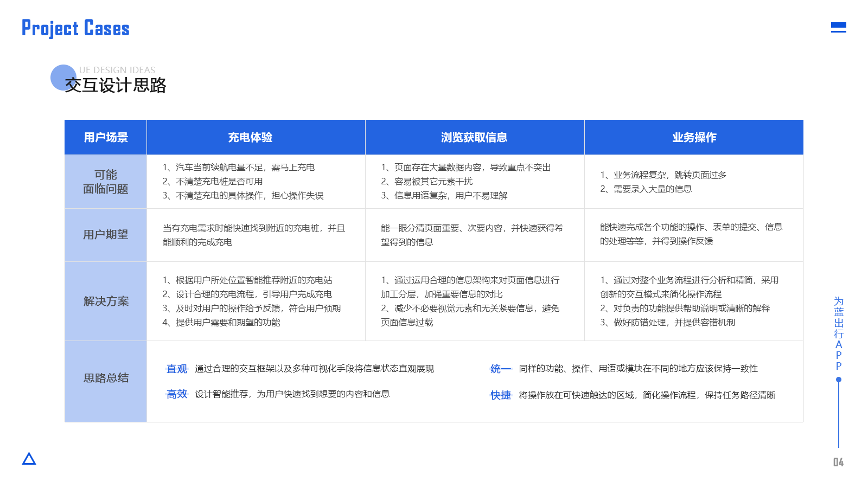Click text 根据用户所处位置智能推荐附近的充电站
The width and height of the screenshot is (868, 488).
(254, 280)
